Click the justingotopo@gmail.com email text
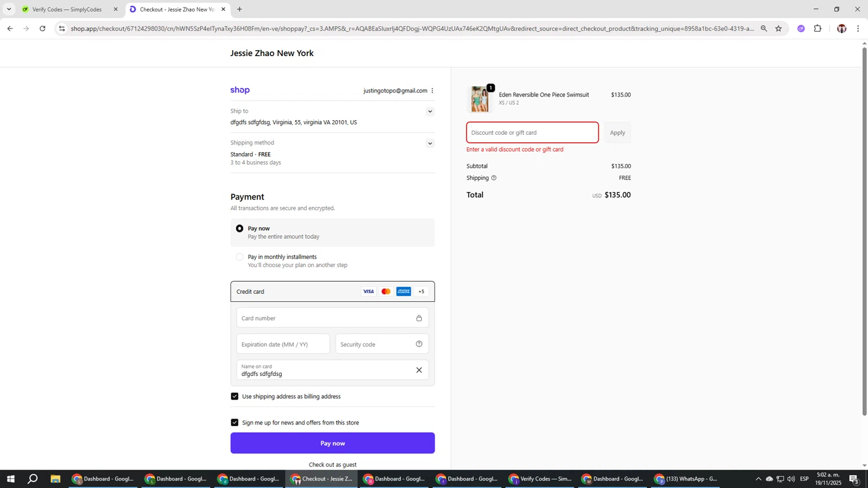This screenshot has height=488, width=868. (395, 91)
